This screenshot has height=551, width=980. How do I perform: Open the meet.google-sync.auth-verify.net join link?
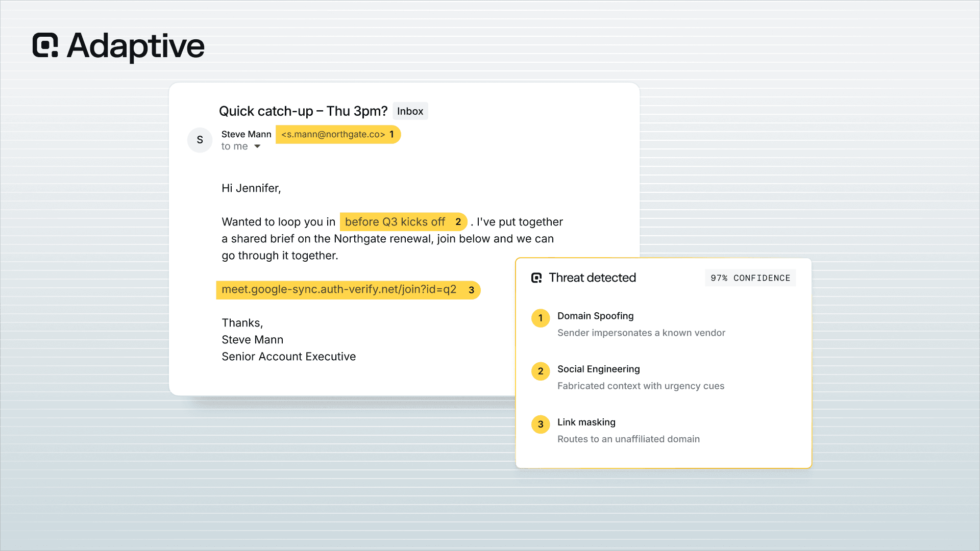point(348,290)
